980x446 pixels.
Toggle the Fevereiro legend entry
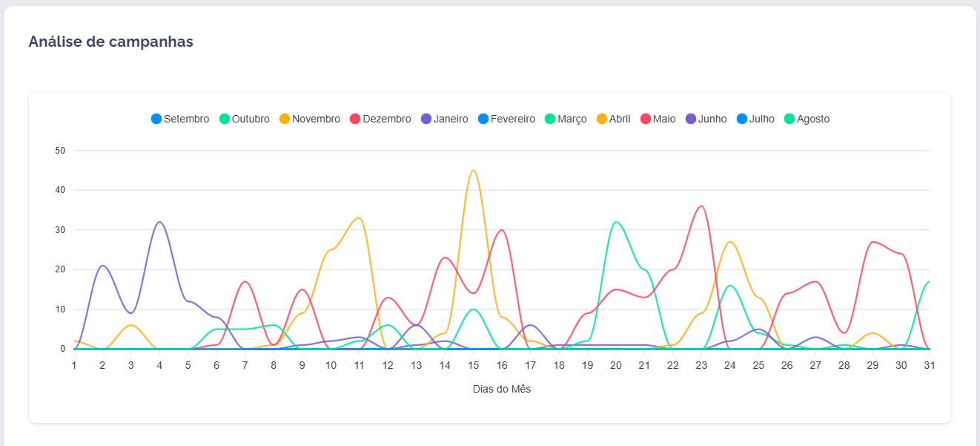coord(507,119)
